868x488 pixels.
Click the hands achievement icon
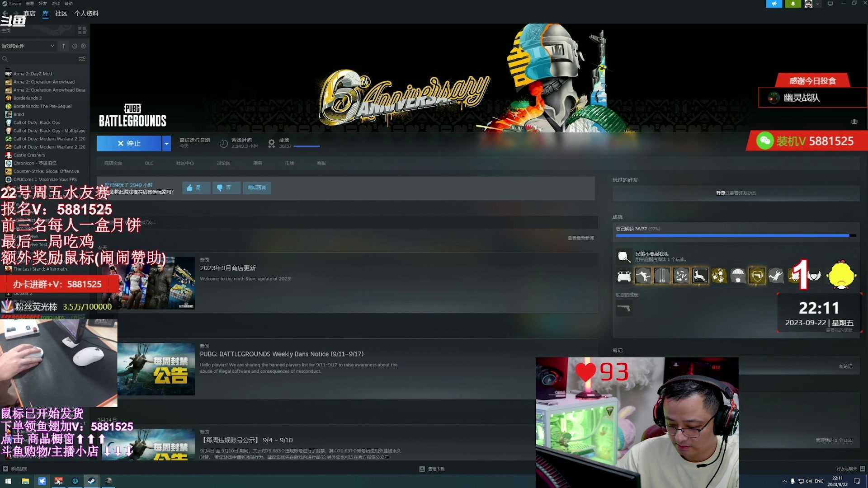719,276
